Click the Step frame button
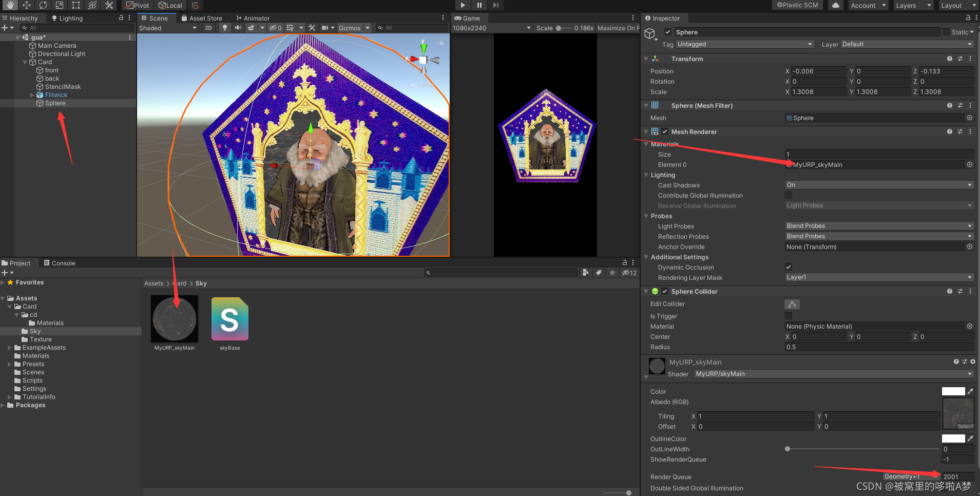Screen dimensions: 980x496 (495, 5)
